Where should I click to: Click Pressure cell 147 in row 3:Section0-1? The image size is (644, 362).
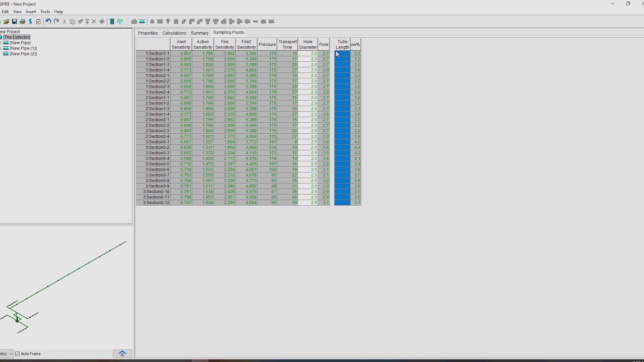pyautogui.click(x=267, y=142)
